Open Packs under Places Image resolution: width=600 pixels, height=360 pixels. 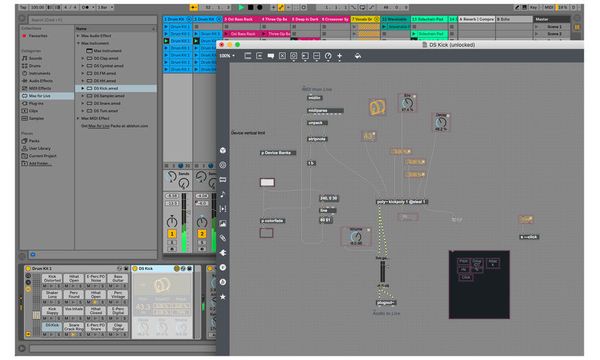click(34, 141)
